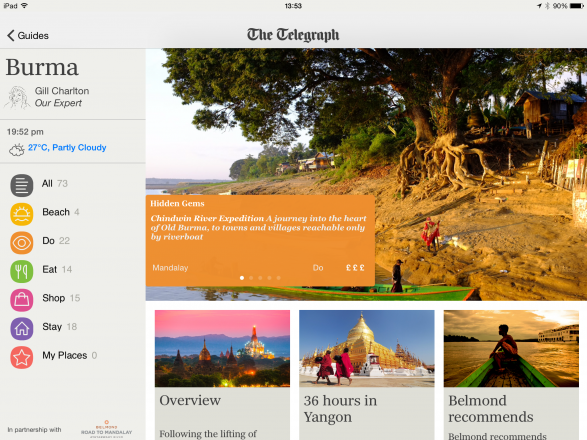
Task: Filter by Beach 4 category
Action: click(61, 212)
